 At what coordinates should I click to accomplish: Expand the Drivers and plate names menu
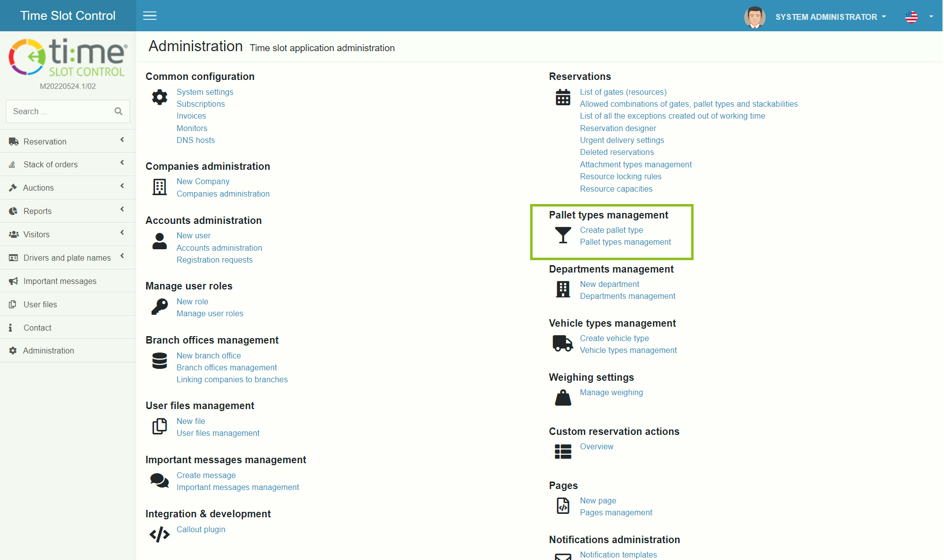coord(68,258)
